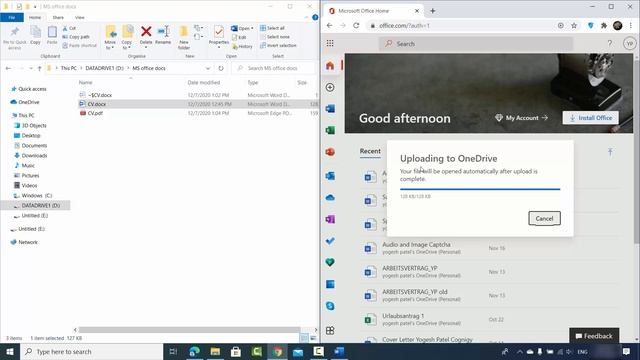
Task: Click the Create new plus icon
Action: tap(330, 87)
